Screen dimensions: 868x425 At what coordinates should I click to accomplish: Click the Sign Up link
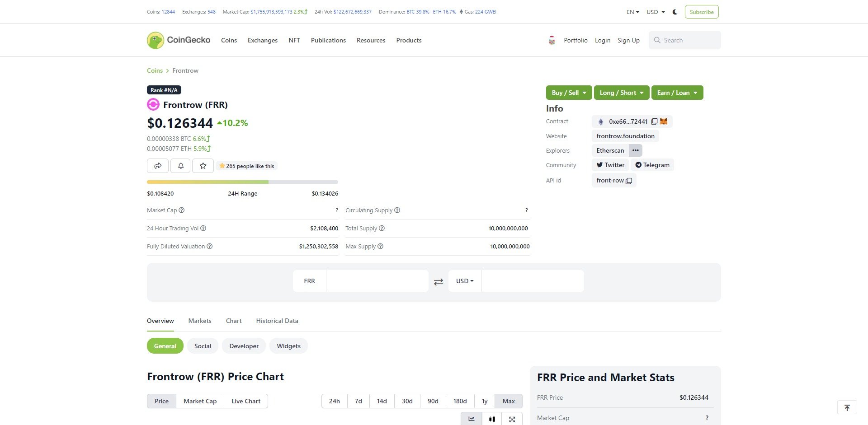628,40
